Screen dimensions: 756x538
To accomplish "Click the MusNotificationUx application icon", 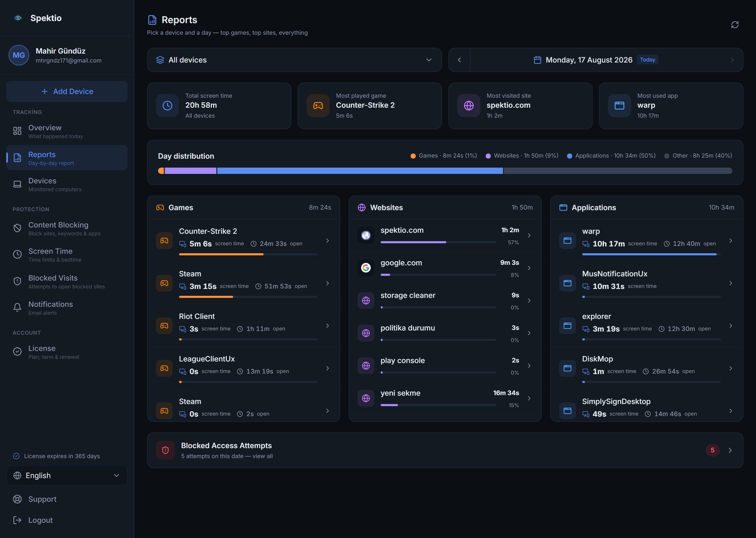I will click(567, 283).
